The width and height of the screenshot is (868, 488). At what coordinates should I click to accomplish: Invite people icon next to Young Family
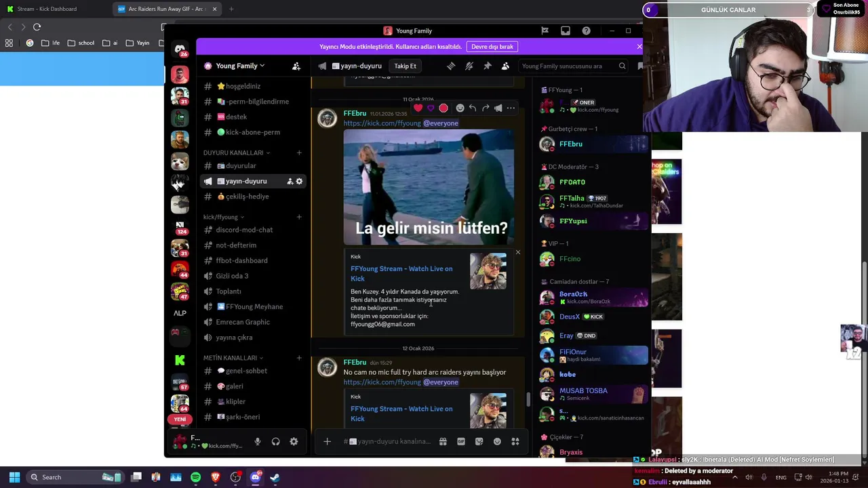click(296, 66)
